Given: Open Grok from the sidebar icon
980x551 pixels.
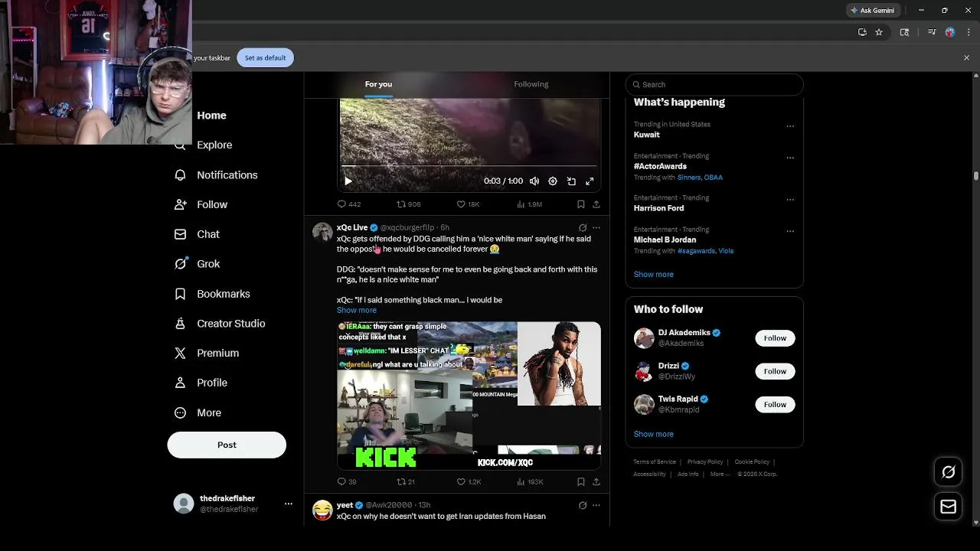Looking at the screenshot, I should (x=180, y=264).
